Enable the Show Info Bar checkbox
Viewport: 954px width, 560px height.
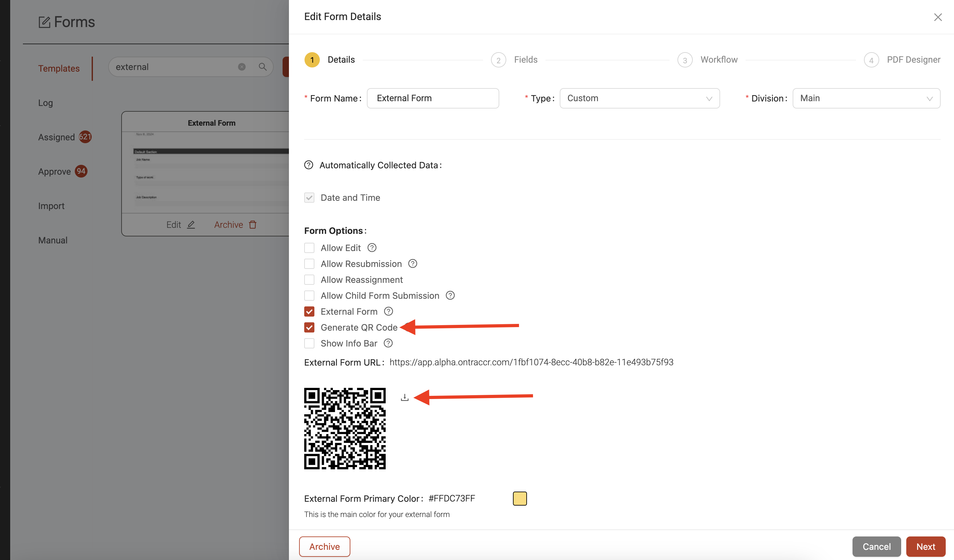coord(309,343)
